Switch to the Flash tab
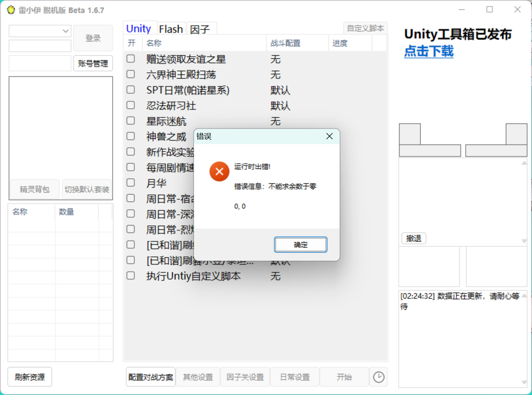The height and width of the screenshot is (395, 532). click(171, 29)
